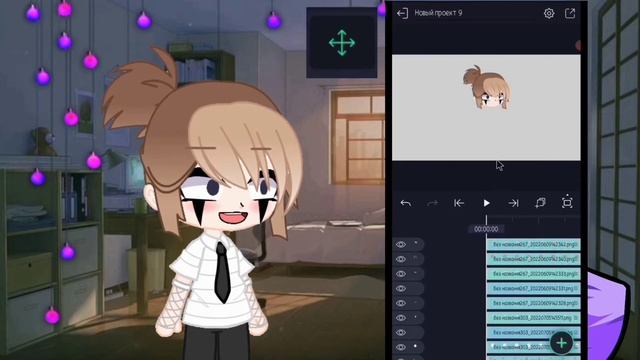This screenshot has width=640, height=360.
Task: Select the second png clip on timeline
Action: coord(533,259)
